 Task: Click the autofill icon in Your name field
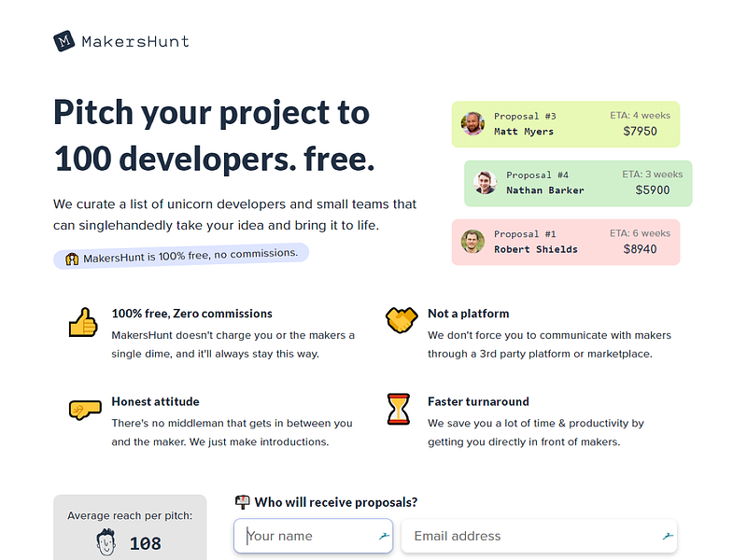click(384, 536)
